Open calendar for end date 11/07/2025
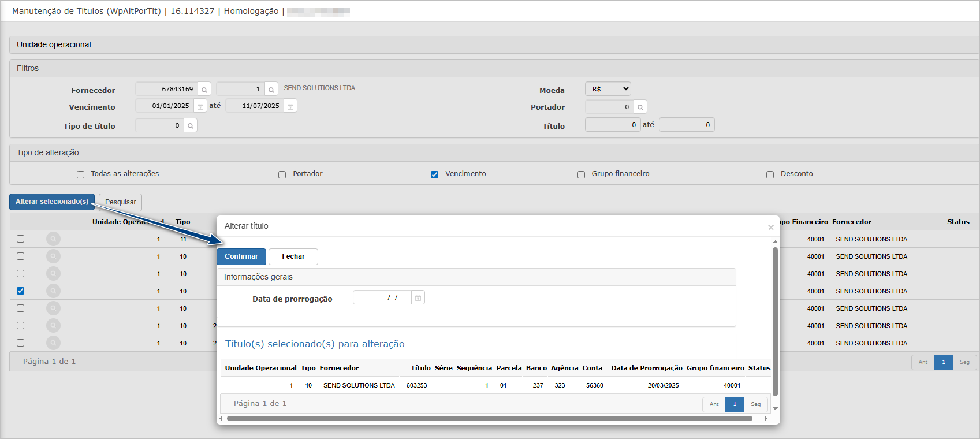980x439 pixels. point(290,107)
